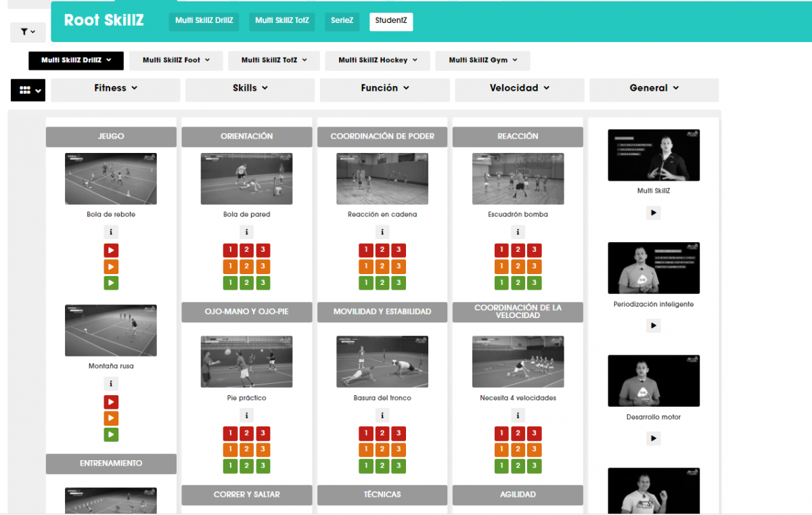The width and height of the screenshot is (812, 515).
Task: Select green level 1 for Reacción en cadena
Action: [x=366, y=283]
